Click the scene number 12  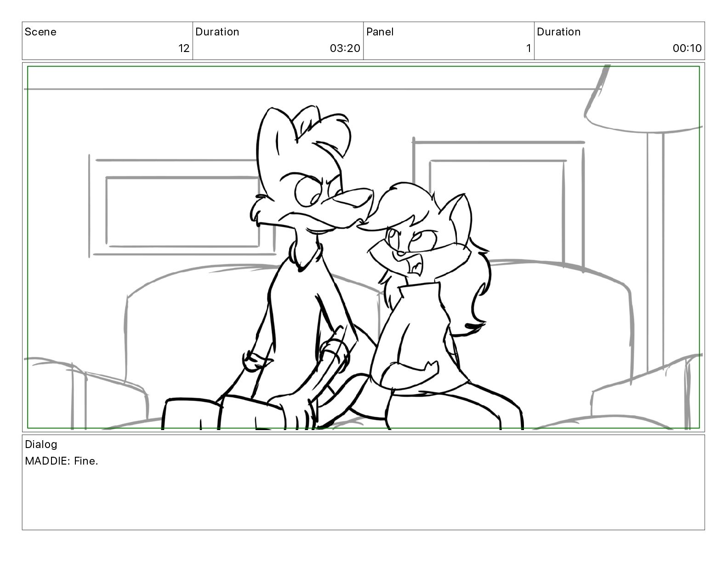pos(184,48)
